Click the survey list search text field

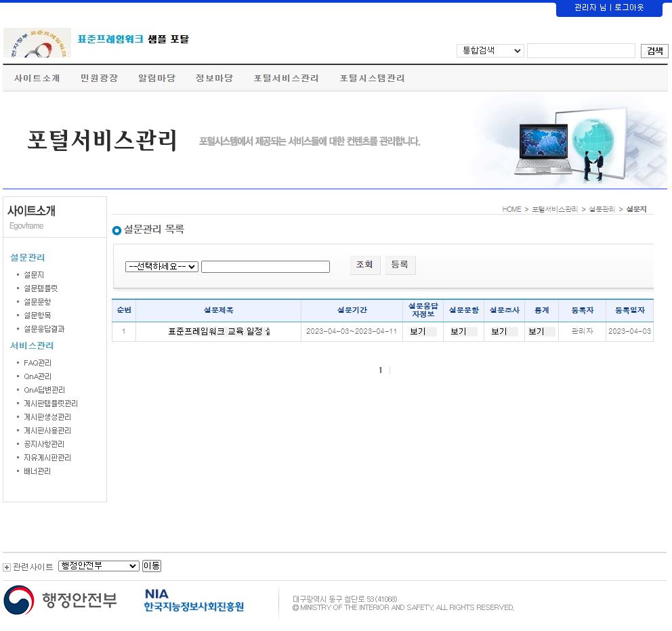coord(265,267)
